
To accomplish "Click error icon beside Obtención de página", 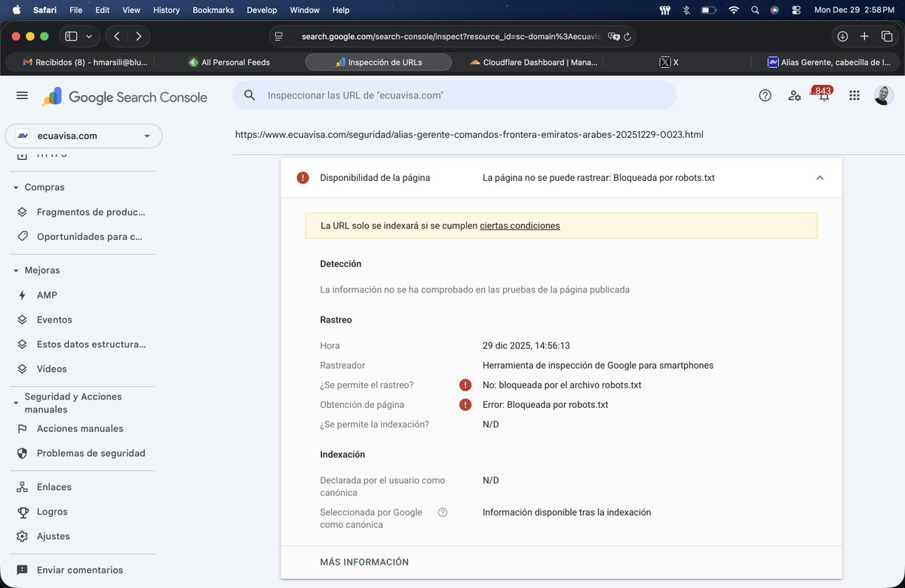I will tap(465, 405).
